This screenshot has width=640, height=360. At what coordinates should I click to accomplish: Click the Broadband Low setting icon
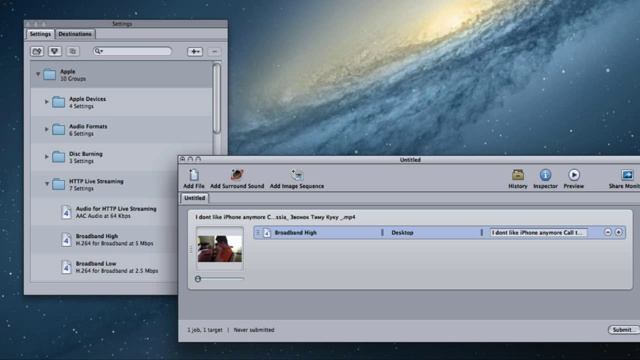point(66,267)
